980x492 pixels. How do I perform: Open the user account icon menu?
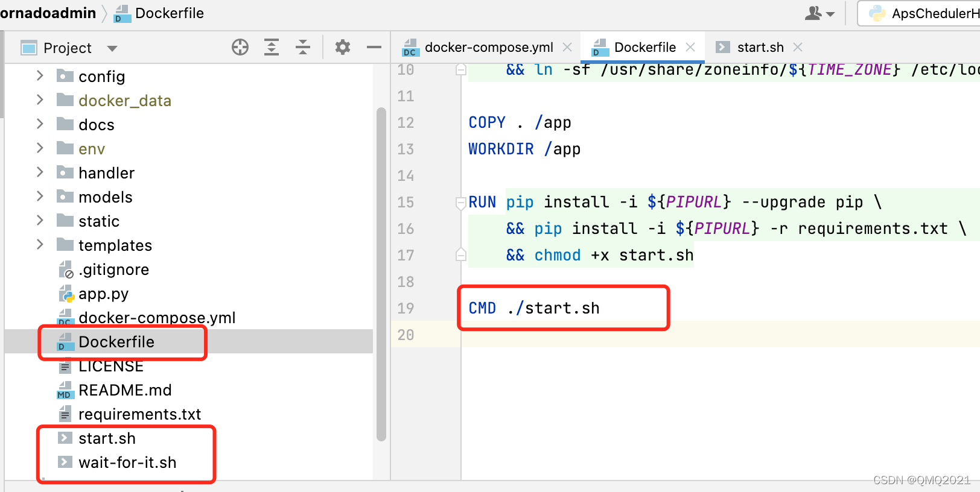pyautogui.click(x=820, y=13)
